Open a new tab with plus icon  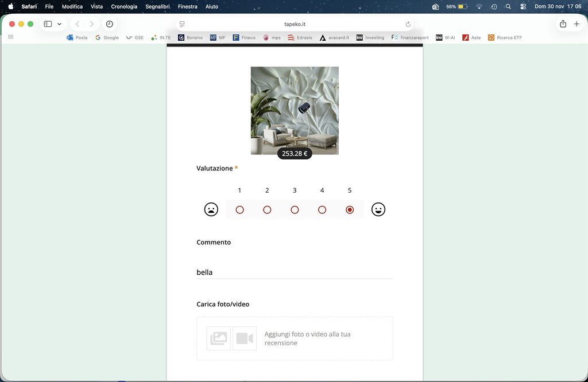point(577,24)
